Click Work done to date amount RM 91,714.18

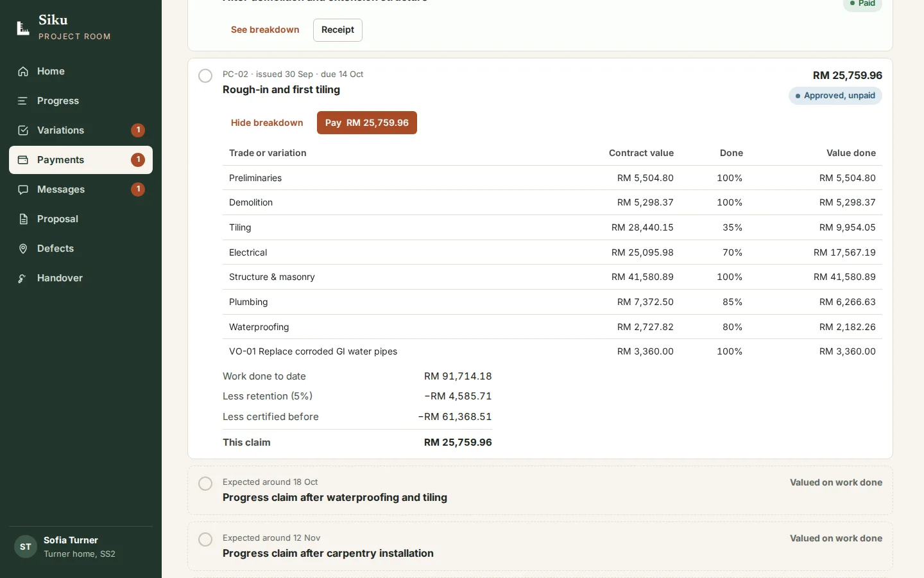click(x=458, y=376)
